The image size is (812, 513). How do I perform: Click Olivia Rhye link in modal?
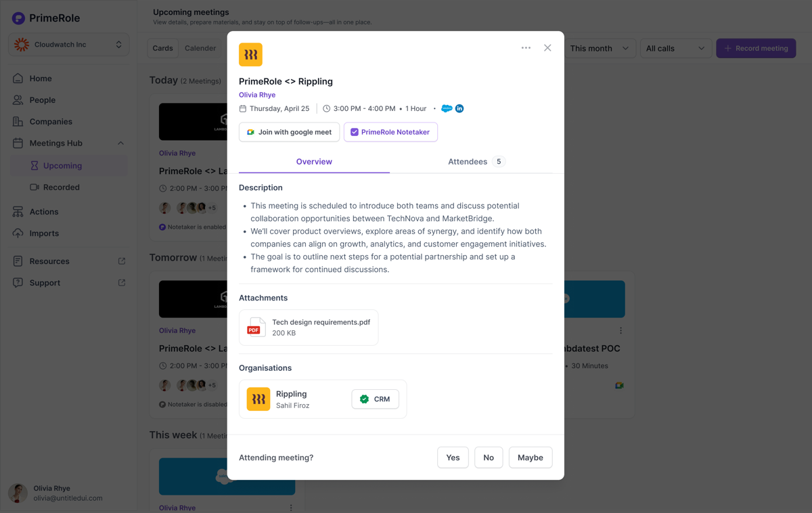(x=257, y=95)
